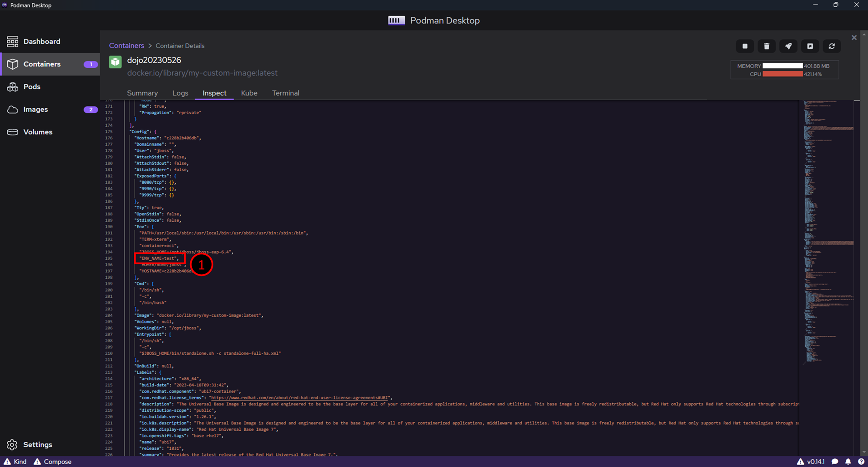Click the "Entrypoint" array line

(153, 334)
